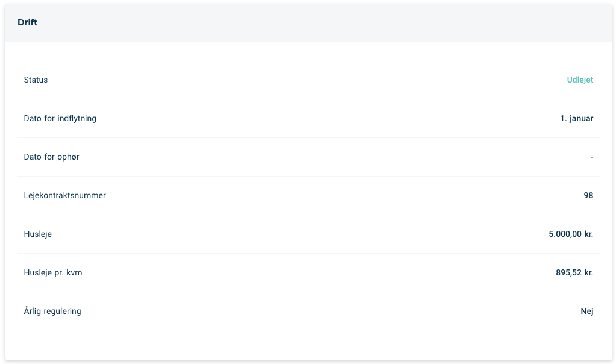Select the Lejekontraktsnummer label
The height and width of the screenshot is (364, 616).
(65, 195)
